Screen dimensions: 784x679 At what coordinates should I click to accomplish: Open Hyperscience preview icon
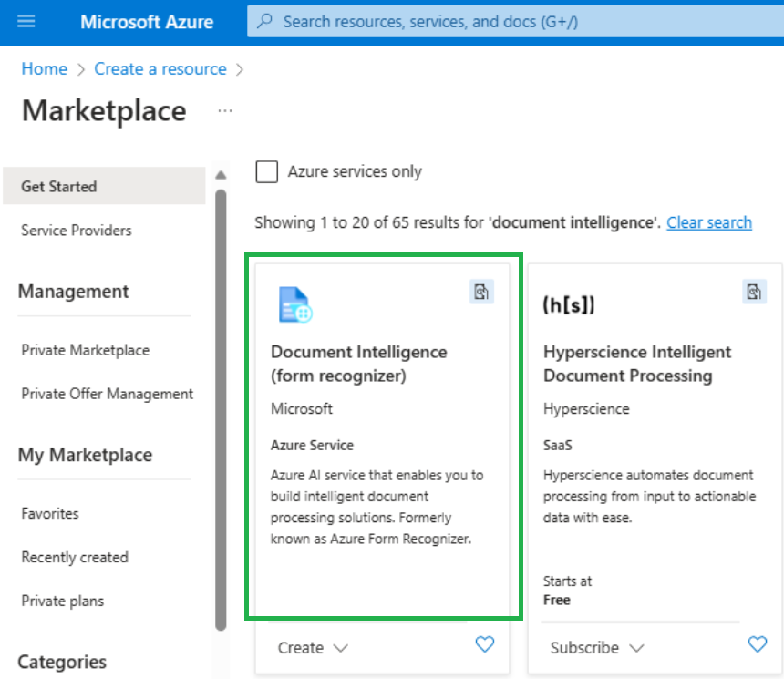[754, 292]
